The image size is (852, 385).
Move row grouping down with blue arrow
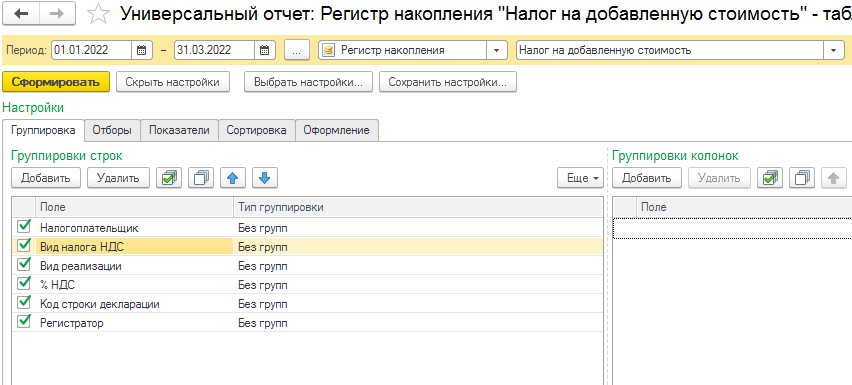coord(265,178)
